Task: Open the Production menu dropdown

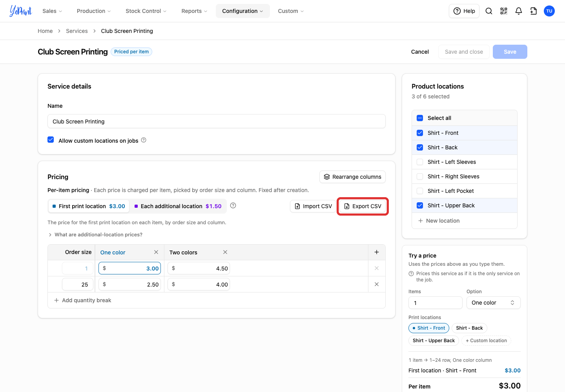Action: [94, 11]
